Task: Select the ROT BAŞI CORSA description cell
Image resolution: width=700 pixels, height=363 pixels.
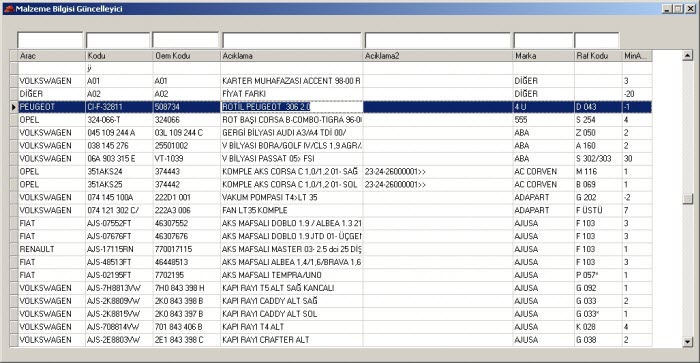Action: [x=292, y=120]
